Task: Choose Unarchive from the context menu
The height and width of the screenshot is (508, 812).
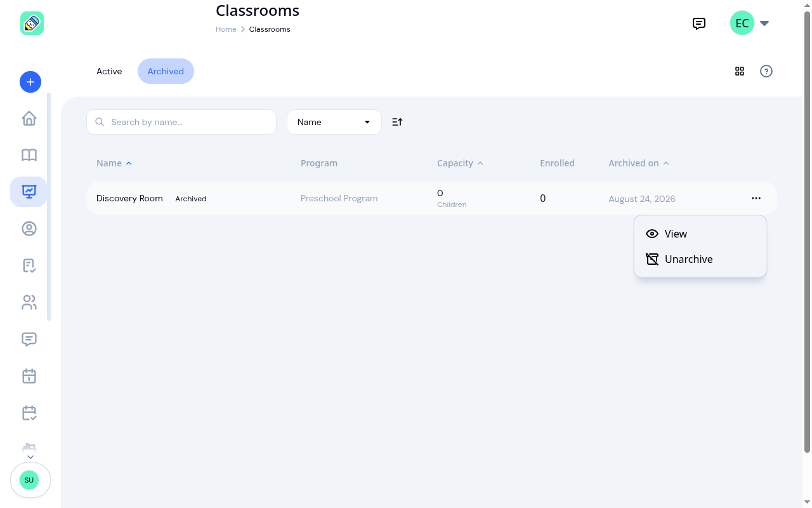Action: [700, 259]
